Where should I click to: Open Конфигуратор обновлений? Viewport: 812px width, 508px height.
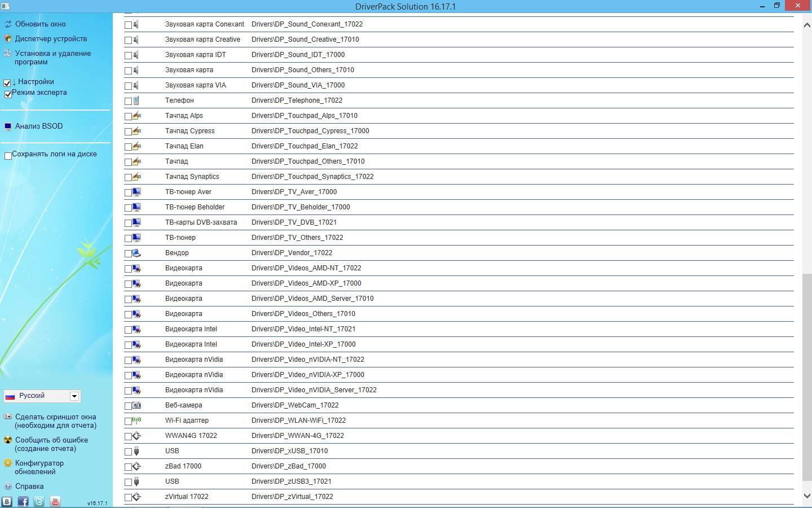[39, 467]
